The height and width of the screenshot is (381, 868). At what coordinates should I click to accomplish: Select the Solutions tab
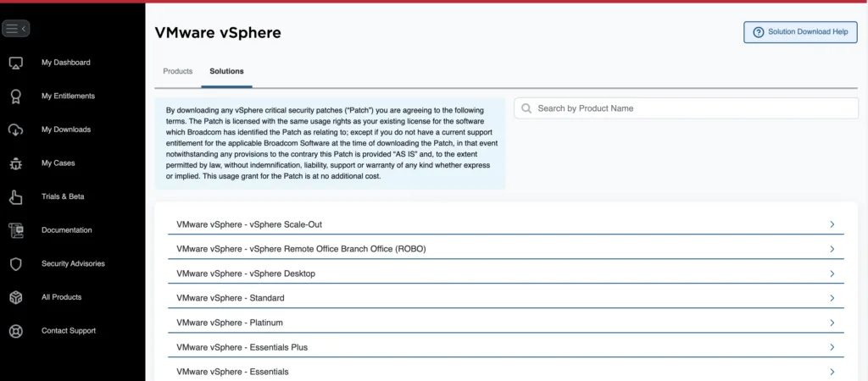[226, 71]
